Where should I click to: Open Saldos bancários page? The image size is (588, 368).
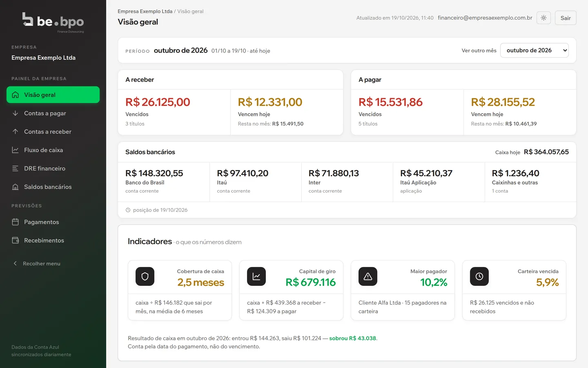coord(53,187)
